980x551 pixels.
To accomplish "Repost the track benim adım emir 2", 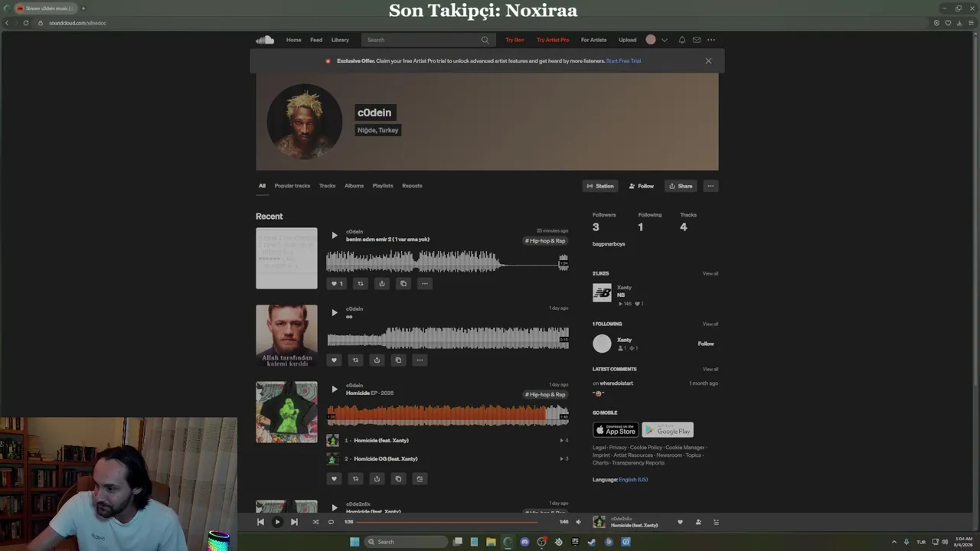I will (360, 283).
